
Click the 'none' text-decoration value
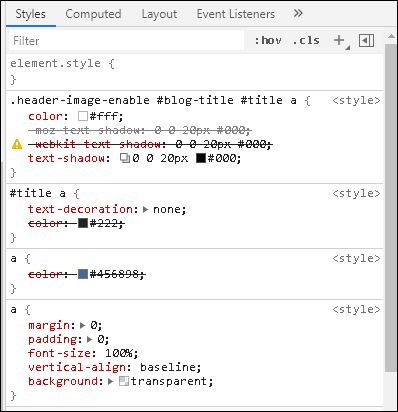(167, 209)
